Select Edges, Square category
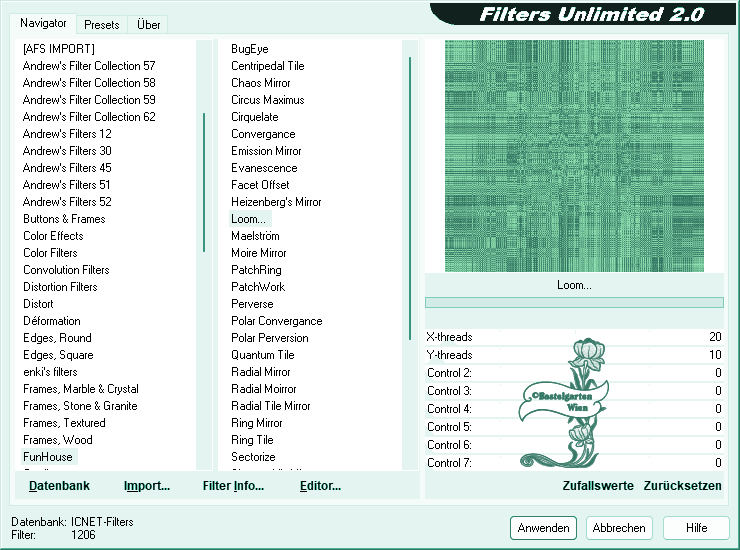This screenshot has height=550, width=740. pos(58,355)
